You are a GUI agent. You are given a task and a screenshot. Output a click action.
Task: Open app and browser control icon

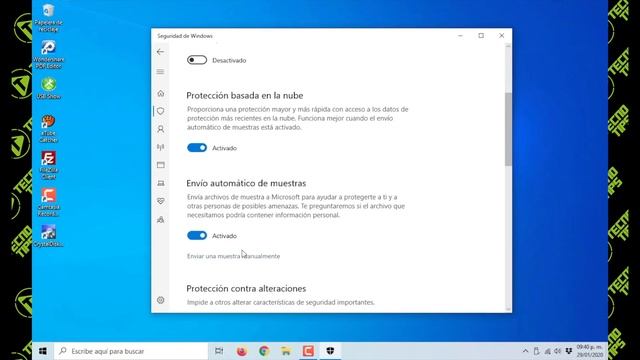click(x=161, y=165)
